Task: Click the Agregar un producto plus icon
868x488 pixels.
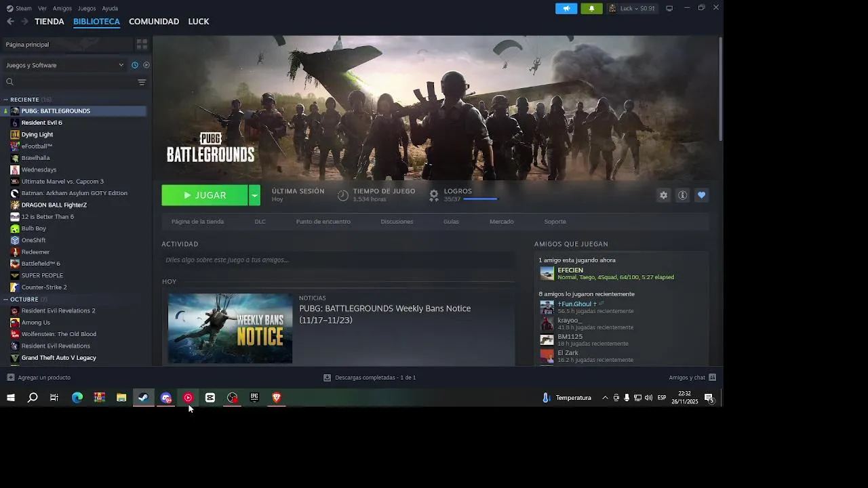Action: [x=10, y=378]
